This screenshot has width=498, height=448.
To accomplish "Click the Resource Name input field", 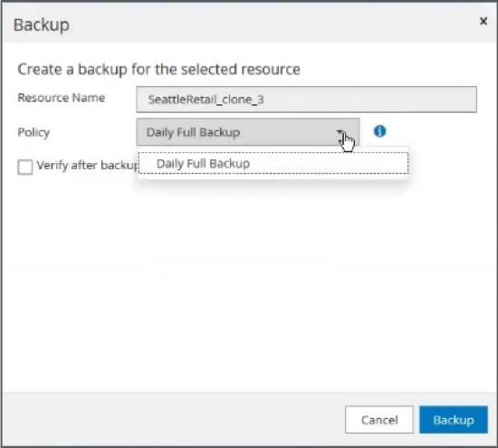I will tap(306, 100).
